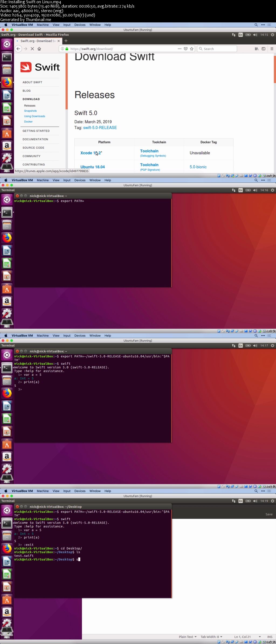Open the Firefox library icon
Viewport: 276px width, 644px height.
pos(257,49)
